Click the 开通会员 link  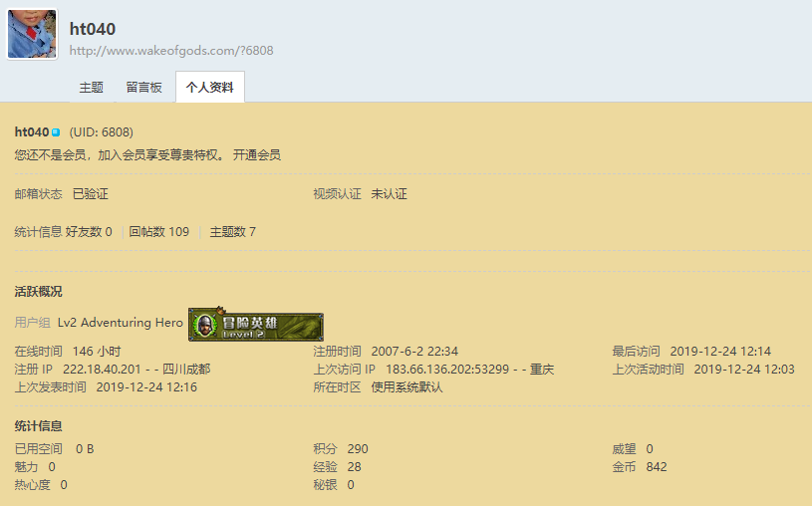[257, 155]
